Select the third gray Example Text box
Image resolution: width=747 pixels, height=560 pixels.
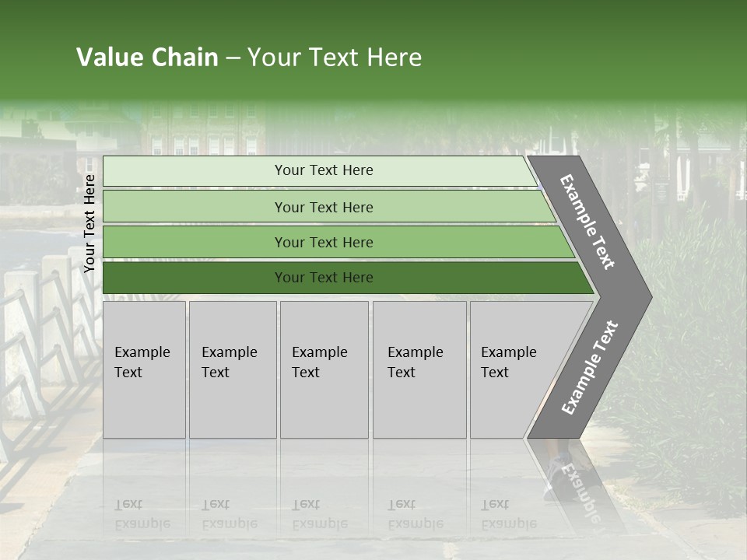324,369
